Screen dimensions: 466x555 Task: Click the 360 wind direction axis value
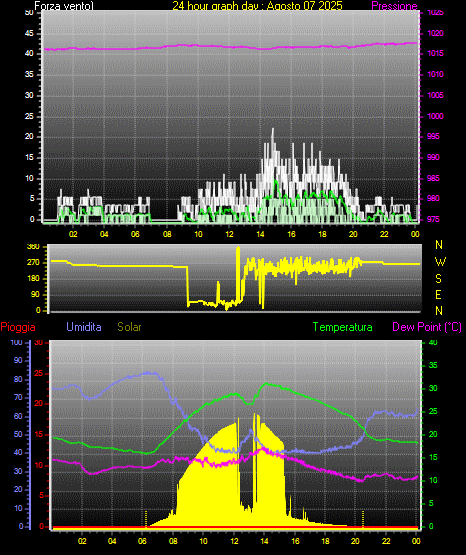click(34, 247)
